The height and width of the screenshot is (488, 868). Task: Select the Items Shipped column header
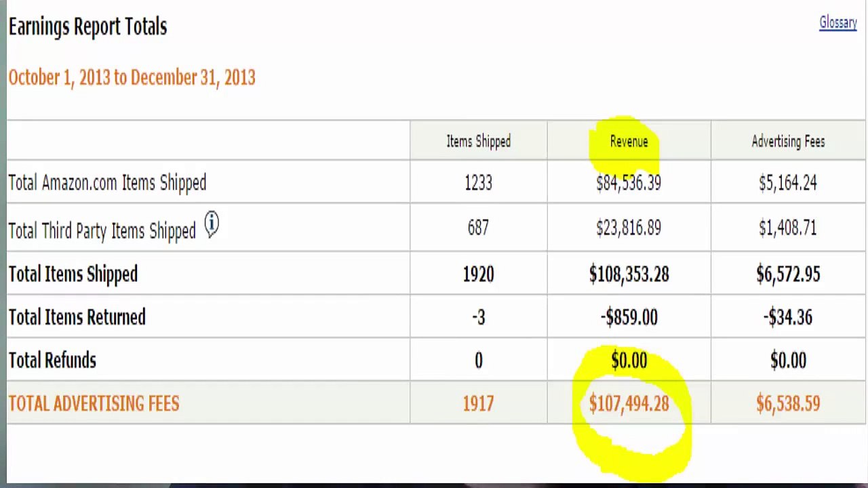(x=478, y=142)
